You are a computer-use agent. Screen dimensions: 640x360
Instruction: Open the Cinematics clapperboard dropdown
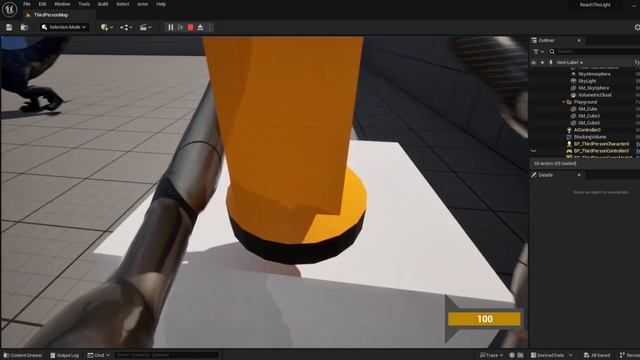145,27
